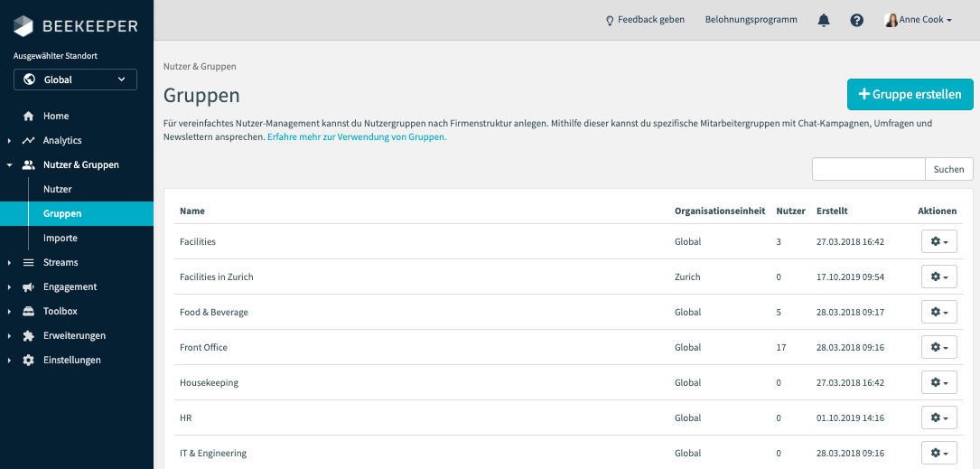Click the Erweiterungen puzzle piece icon
This screenshot has width=980, height=469.
[28, 336]
